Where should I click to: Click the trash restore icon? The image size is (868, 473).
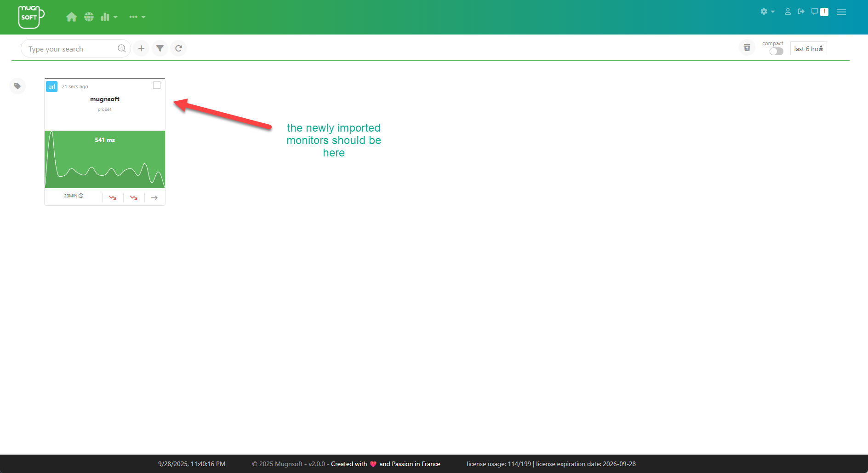tap(747, 48)
